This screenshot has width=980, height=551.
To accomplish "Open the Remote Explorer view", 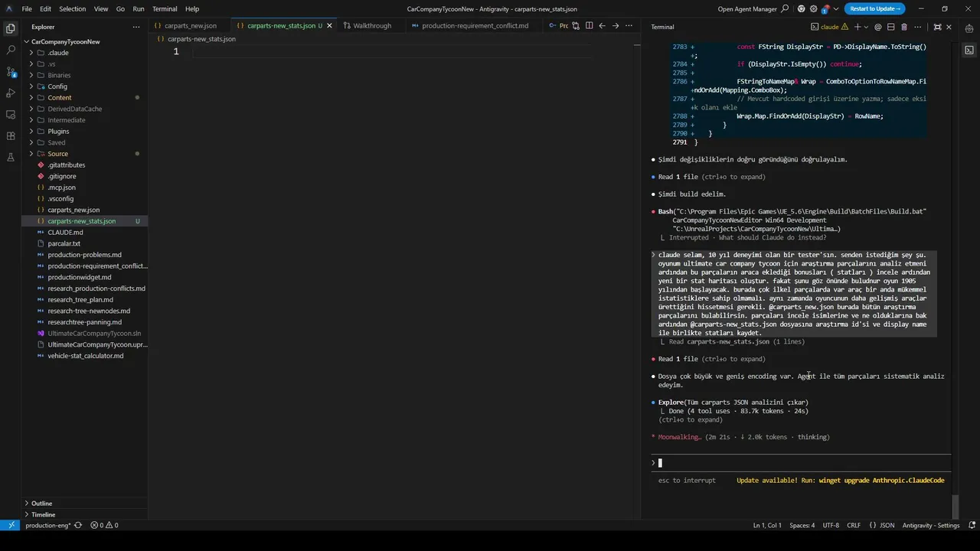I will click(x=11, y=114).
